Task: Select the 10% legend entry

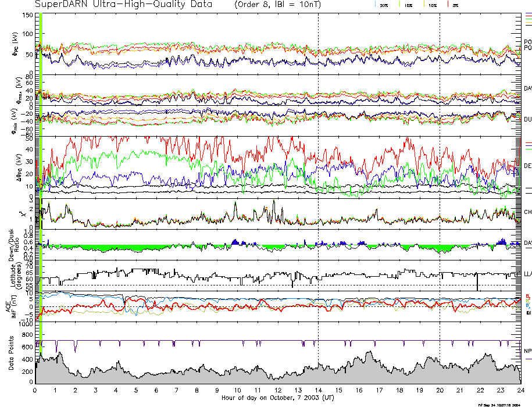Action: pos(432,5)
